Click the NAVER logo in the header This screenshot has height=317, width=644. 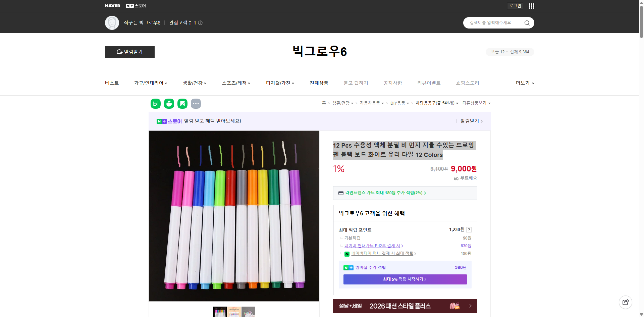pyautogui.click(x=113, y=5)
